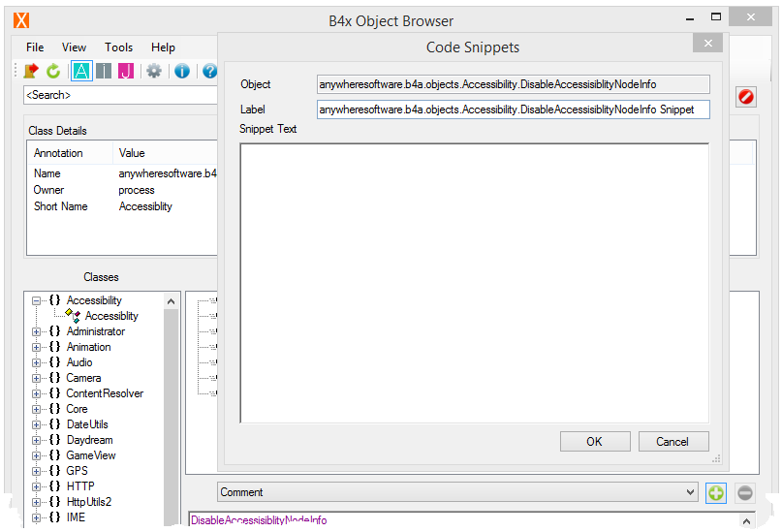This screenshot has height=532, width=782.
Task: Open the Help menu
Action: pos(163,47)
